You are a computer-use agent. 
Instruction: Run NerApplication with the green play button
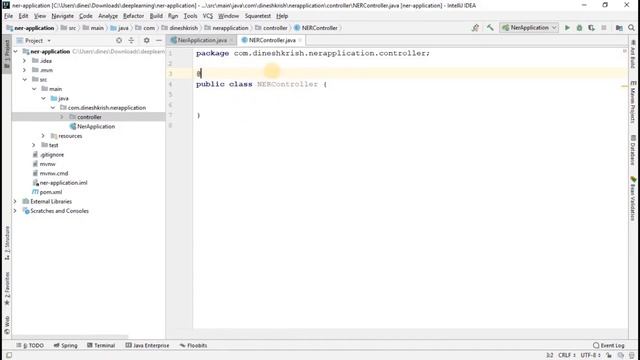coord(567,28)
